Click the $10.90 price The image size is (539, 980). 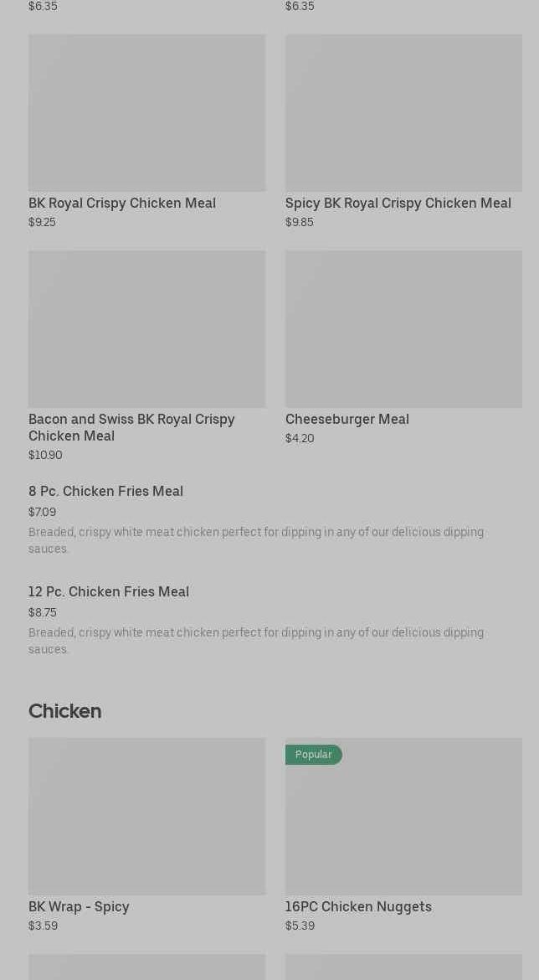(x=45, y=455)
